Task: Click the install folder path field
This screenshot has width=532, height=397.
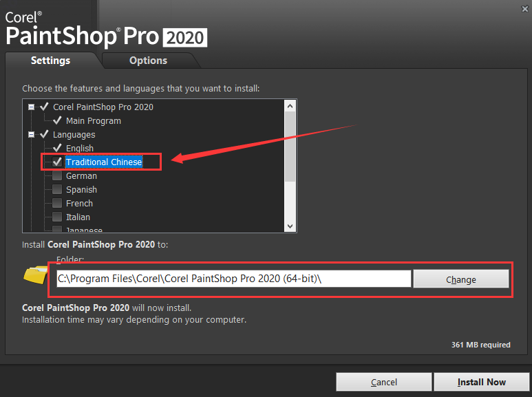Action: (x=234, y=279)
